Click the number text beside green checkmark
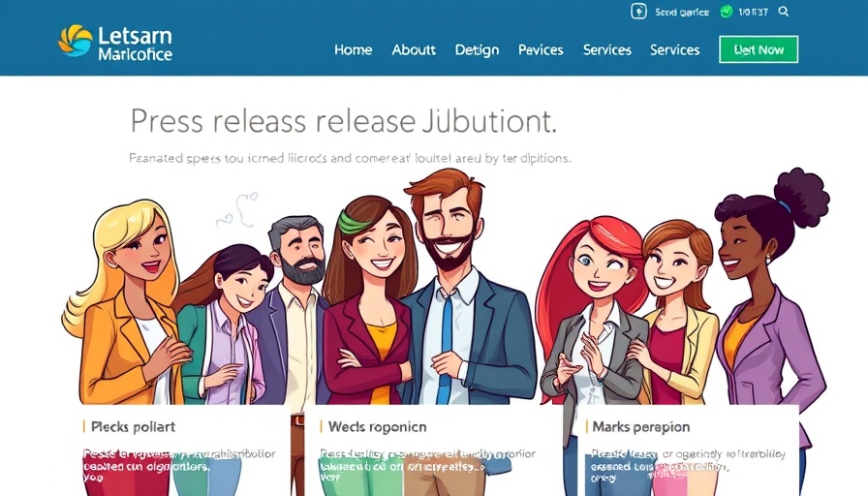The image size is (868, 496). point(753,13)
